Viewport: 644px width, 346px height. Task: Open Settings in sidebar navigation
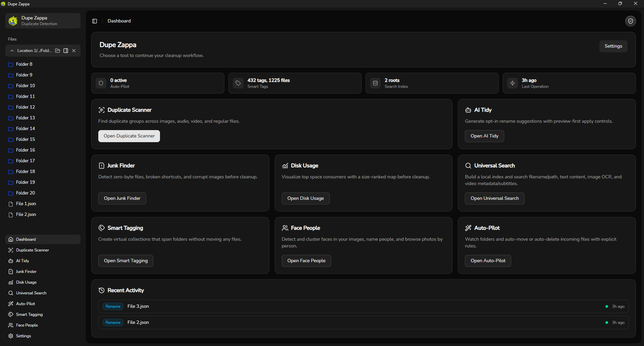pos(43,336)
